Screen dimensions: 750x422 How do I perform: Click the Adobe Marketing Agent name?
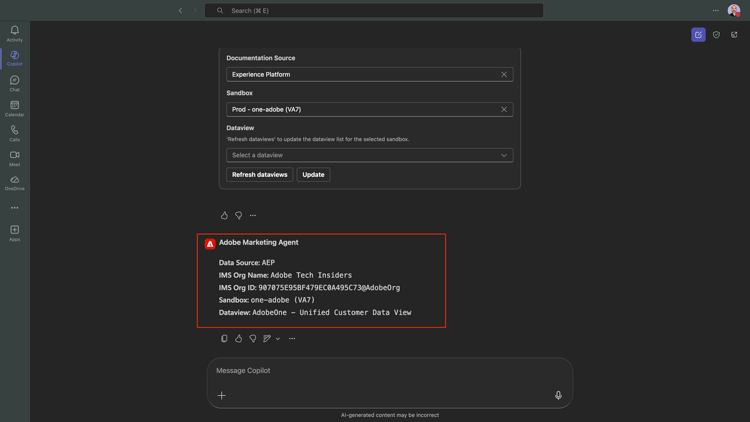pos(258,242)
